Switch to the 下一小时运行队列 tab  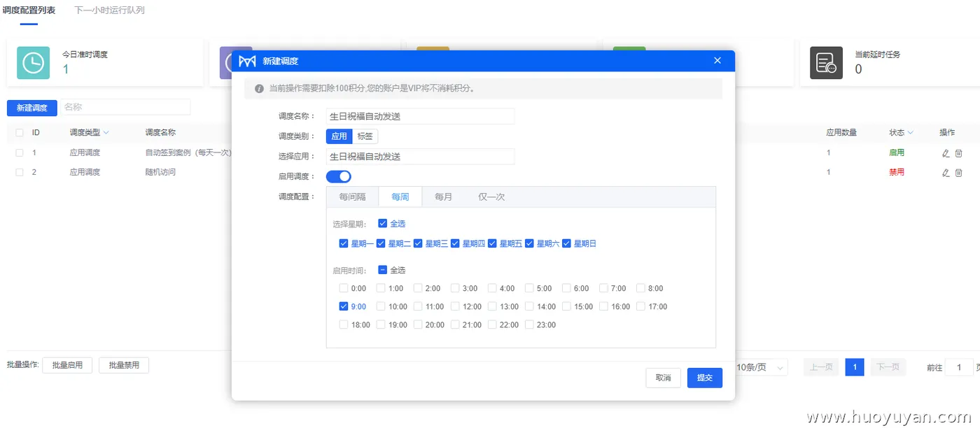[x=110, y=10]
